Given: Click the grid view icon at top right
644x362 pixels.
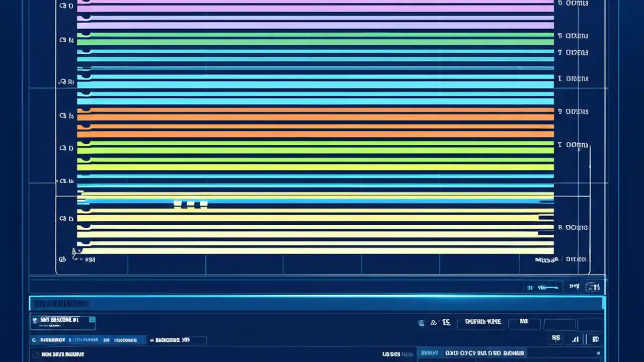Looking at the screenshot, I should tap(594, 287).
